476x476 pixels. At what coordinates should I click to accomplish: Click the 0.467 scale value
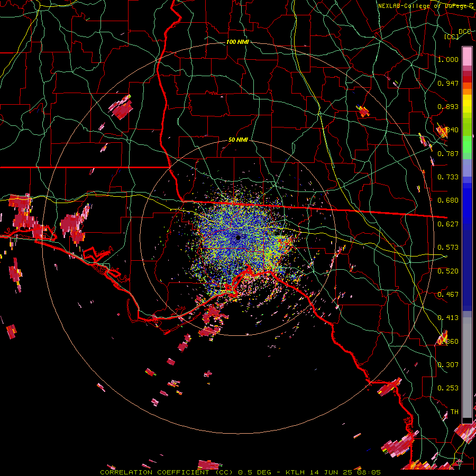pyautogui.click(x=448, y=295)
